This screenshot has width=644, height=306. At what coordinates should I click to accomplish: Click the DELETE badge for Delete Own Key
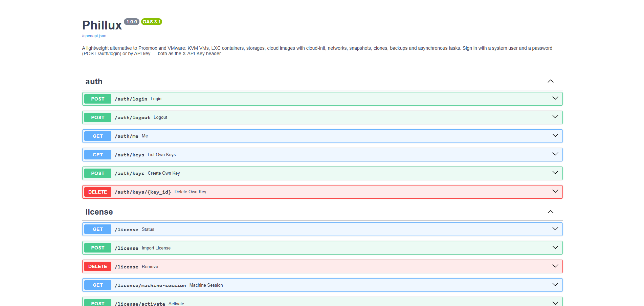tap(98, 192)
